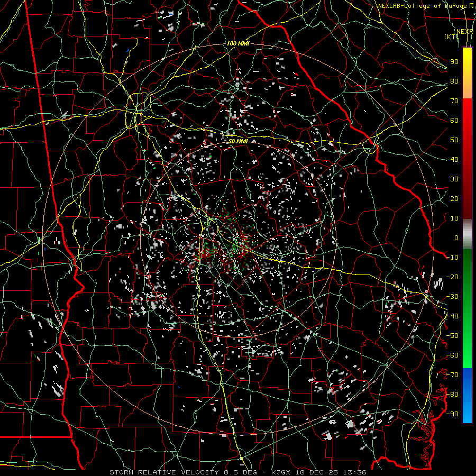Image resolution: width=476 pixels, height=476 pixels.
Task: Click the 100 NMI range ring label
Action: point(238,43)
